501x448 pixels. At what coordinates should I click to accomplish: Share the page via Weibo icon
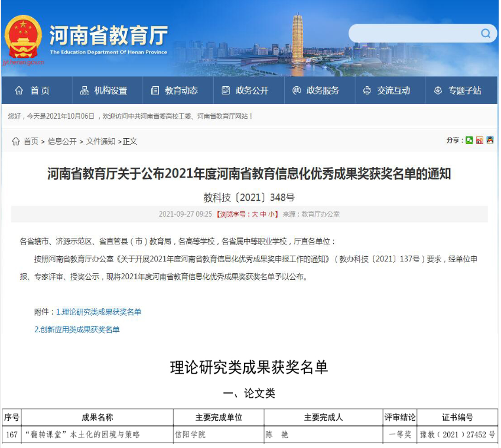480,140
